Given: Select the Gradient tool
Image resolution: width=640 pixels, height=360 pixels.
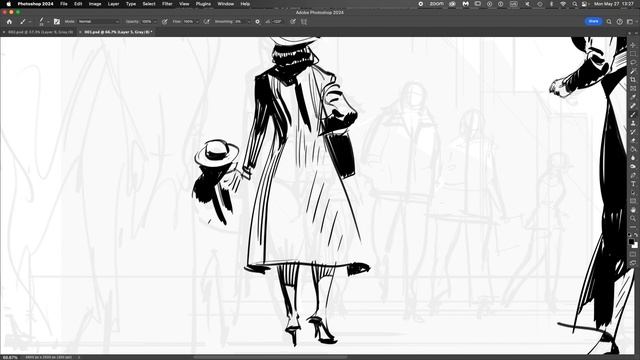Looking at the screenshot, I should pos(633,149).
